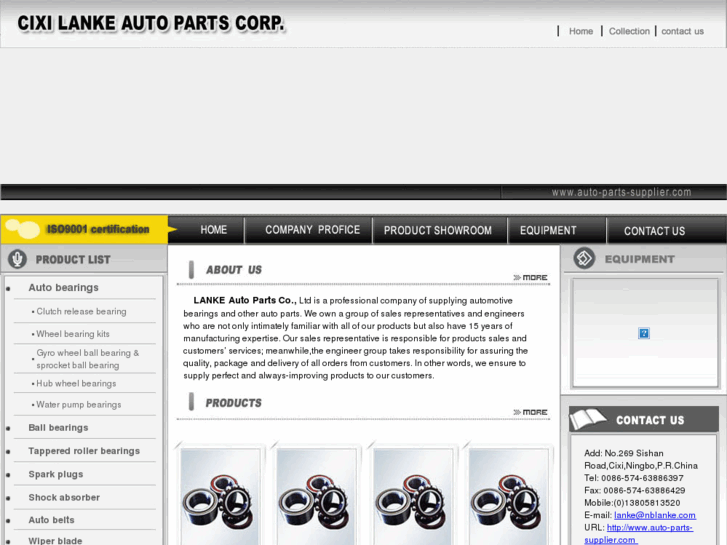Open Tappered roller bearings category
The height and width of the screenshot is (545, 727).
click(x=84, y=451)
